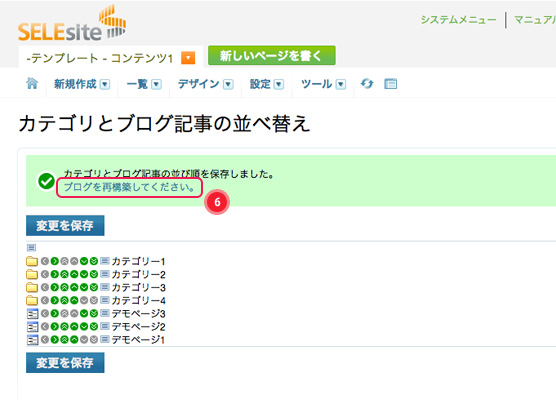Move デモページ2 up one position
This screenshot has width=556, height=400.
click(x=74, y=327)
